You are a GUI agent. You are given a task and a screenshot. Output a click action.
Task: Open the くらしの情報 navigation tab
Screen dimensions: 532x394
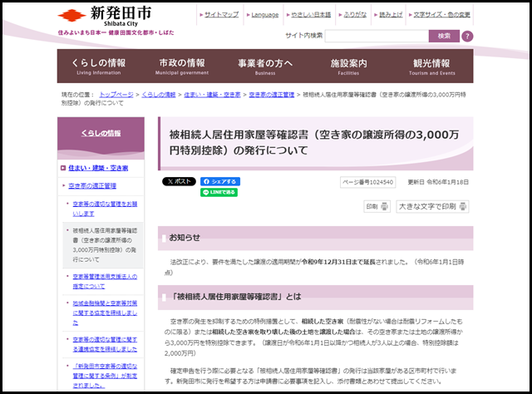(x=99, y=66)
